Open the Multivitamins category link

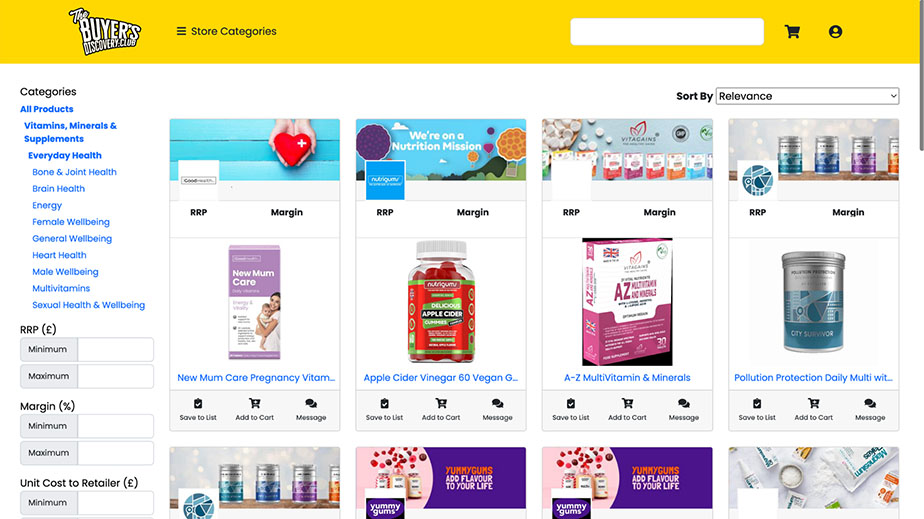61,288
